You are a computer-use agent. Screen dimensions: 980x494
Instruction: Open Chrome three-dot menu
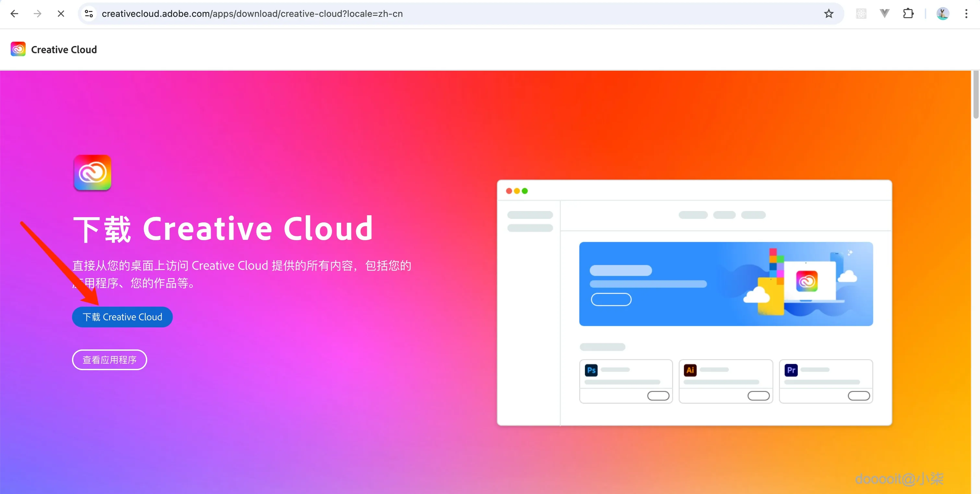click(x=966, y=14)
